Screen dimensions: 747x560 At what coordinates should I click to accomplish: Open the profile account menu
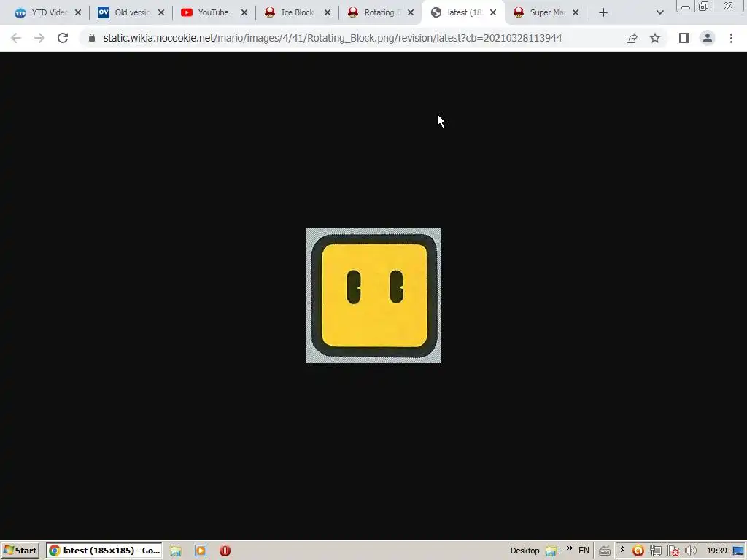708,38
